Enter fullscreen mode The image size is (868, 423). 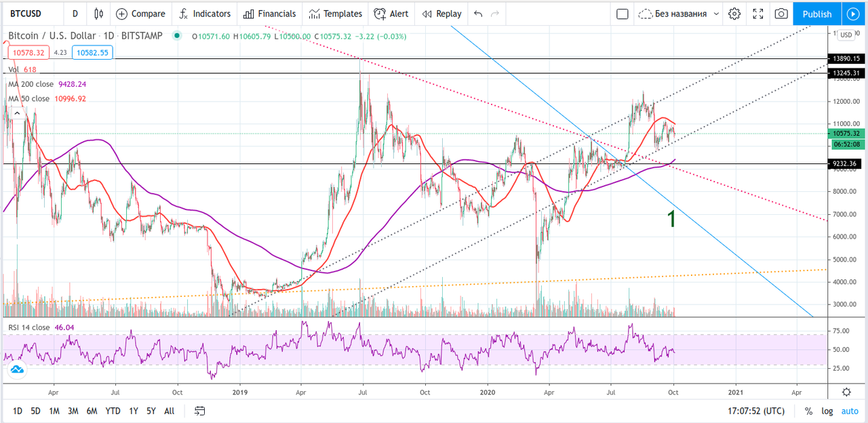(758, 14)
